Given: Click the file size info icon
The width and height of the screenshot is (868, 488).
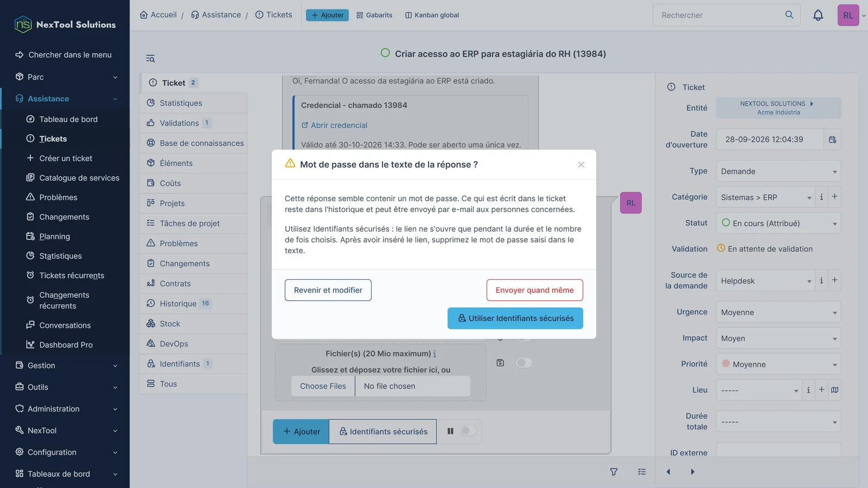Looking at the screenshot, I should pyautogui.click(x=435, y=354).
